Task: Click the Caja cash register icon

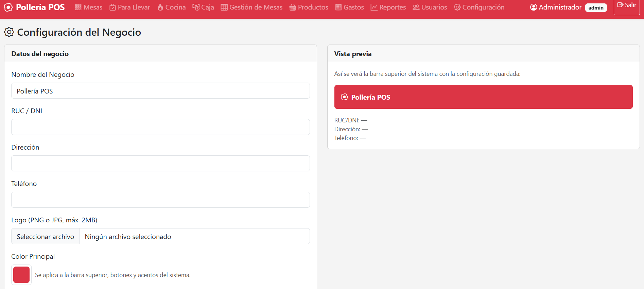Action: click(x=196, y=7)
